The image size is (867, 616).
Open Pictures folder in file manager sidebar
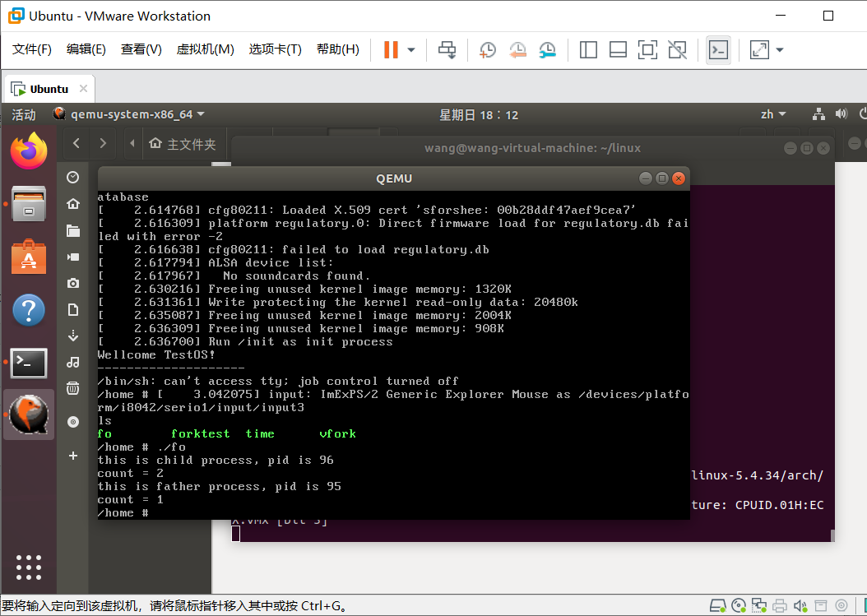[x=73, y=283]
